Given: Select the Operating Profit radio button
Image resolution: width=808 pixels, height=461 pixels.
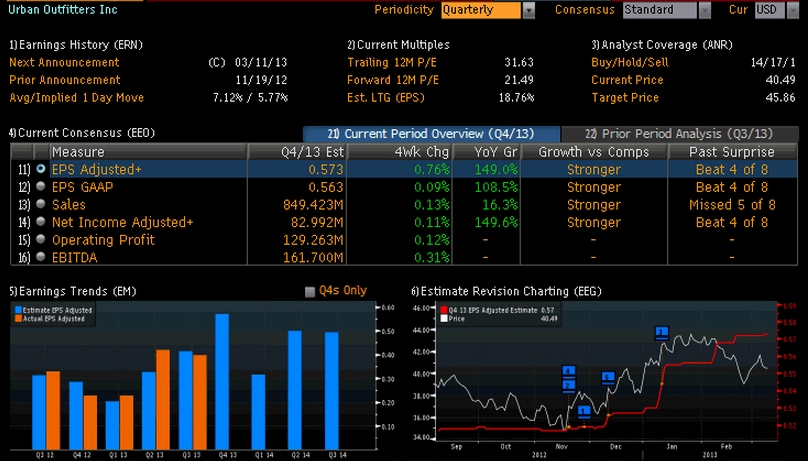Looking at the screenshot, I should point(41,239).
